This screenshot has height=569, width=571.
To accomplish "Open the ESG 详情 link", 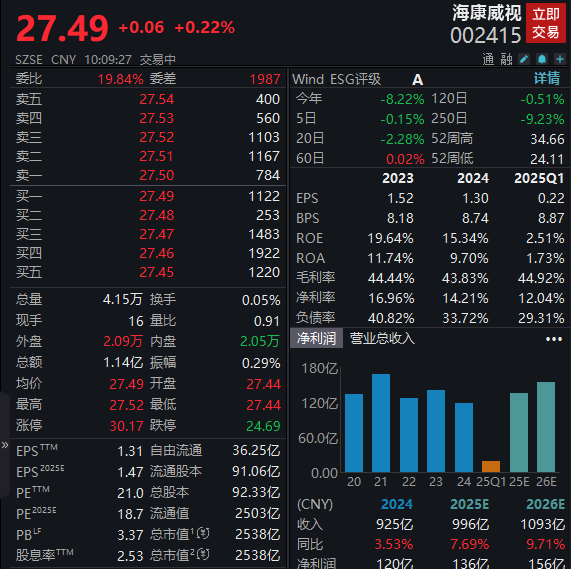I will [547, 78].
